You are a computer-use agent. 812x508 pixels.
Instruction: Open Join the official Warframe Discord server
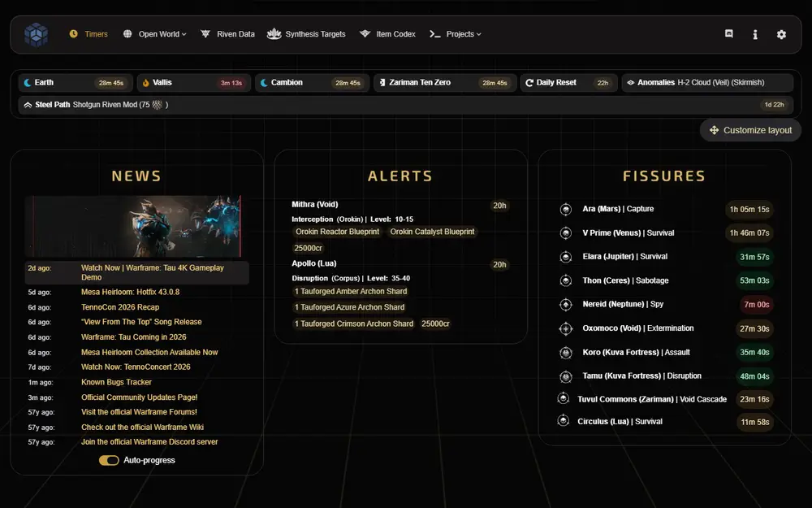[x=149, y=441]
